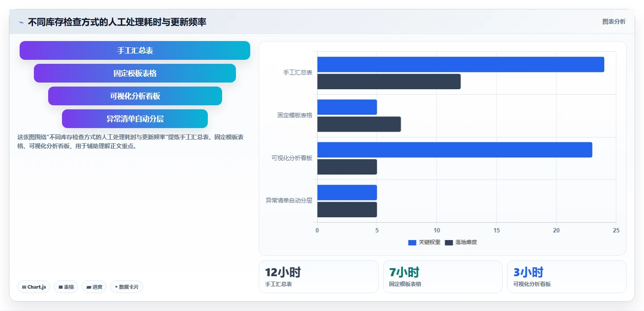644x311 pixels.
Task: Click the x-axis tick label 25
Action: point(616,230)
